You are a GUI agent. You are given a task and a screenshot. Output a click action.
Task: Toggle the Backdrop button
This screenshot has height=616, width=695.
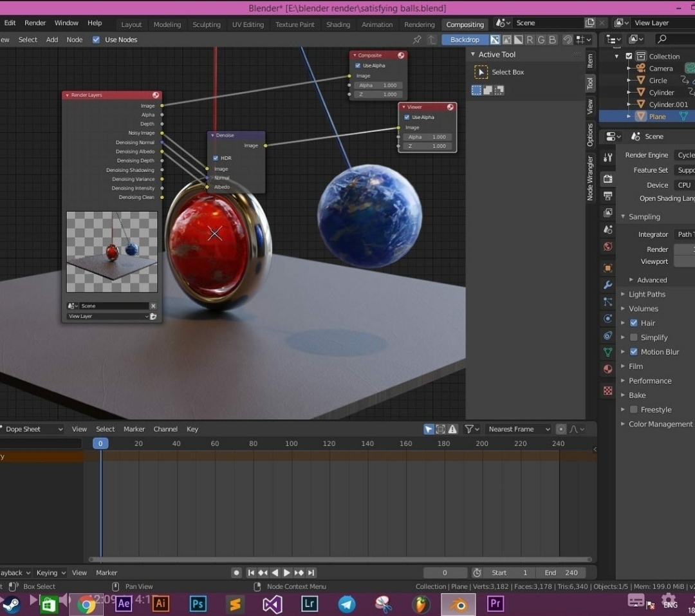click(x=465, y=40)
